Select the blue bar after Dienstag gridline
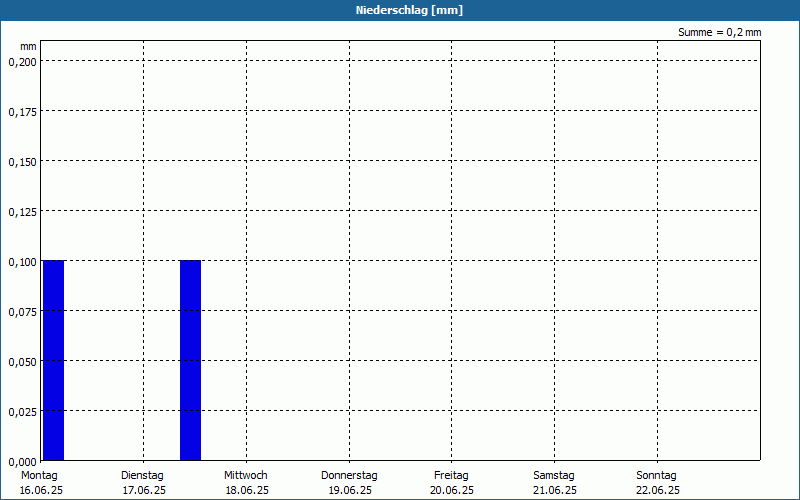Image resolution: width=800 pixels, height=500 pixels. point(190,360)
